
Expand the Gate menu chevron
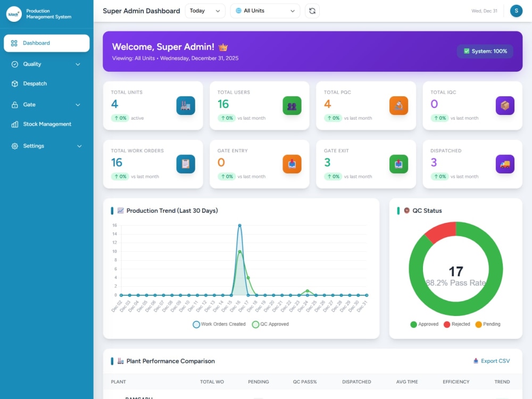78,105
